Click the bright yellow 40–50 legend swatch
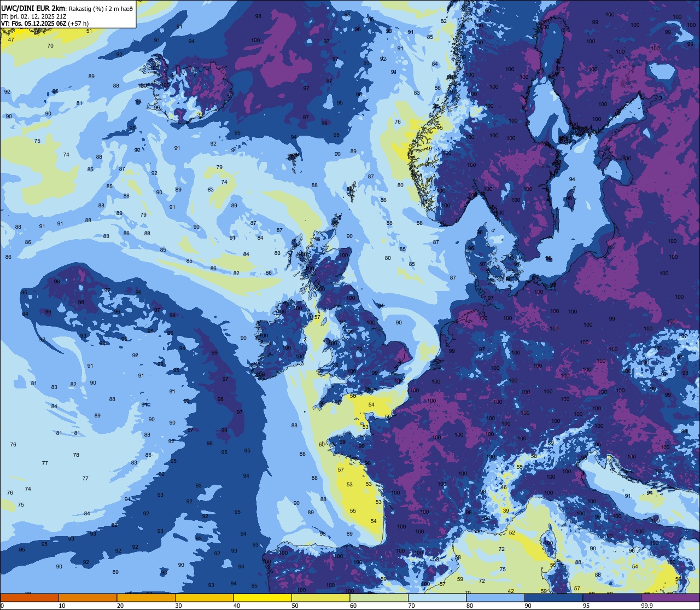Image resolution: width=700 pixels, height=610 pixels. coord(262,597)
